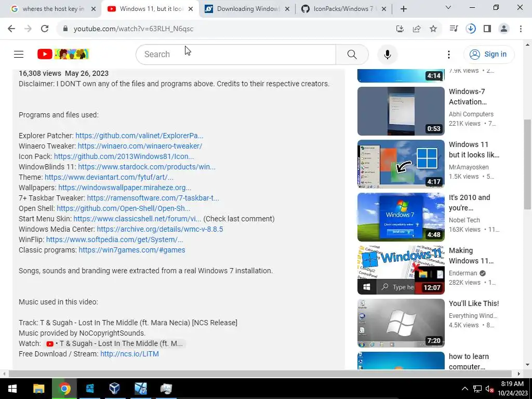Open media controls in Chrome toolbar
The image size is (532, 399).
[454, 29]
